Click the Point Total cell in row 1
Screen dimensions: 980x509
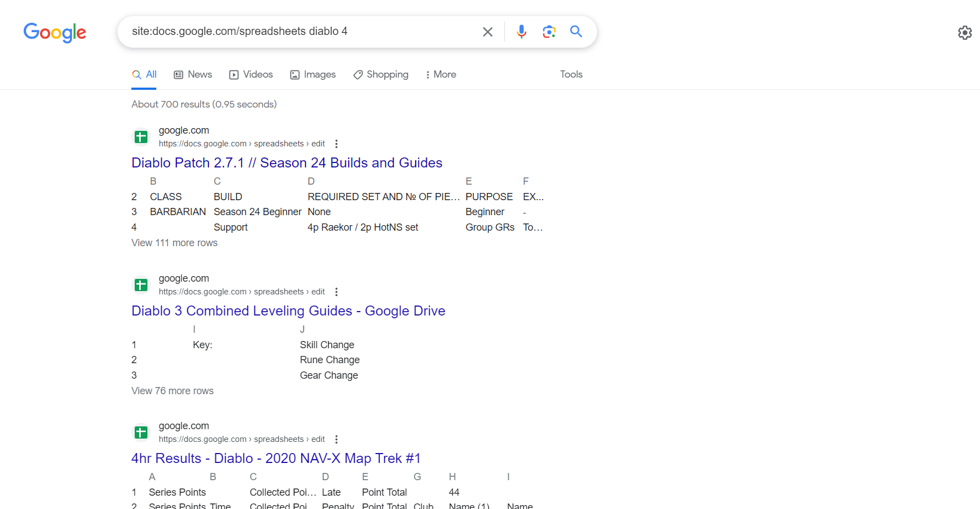(x=385, y=492)
